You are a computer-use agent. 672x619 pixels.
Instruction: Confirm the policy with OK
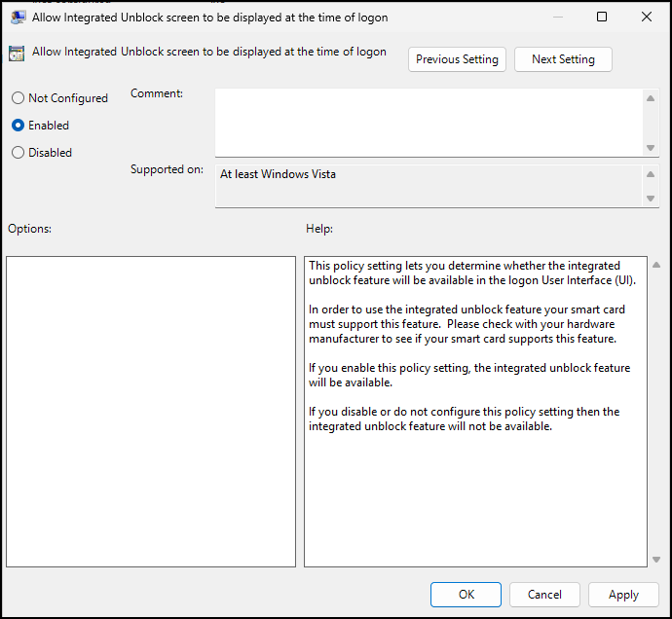467,595
